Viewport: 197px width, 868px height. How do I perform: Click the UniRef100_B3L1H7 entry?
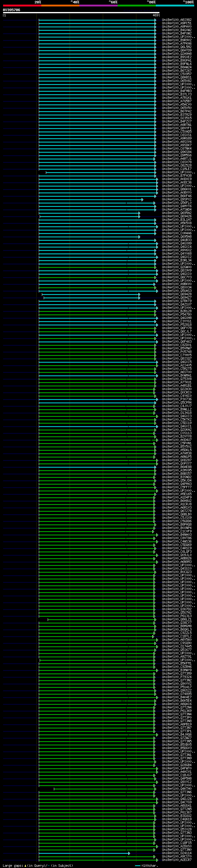click(177, 220)
